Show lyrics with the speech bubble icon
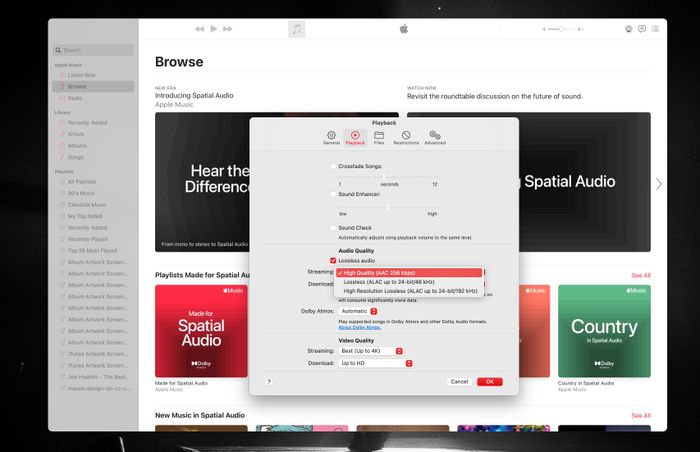 coord(642,29)
